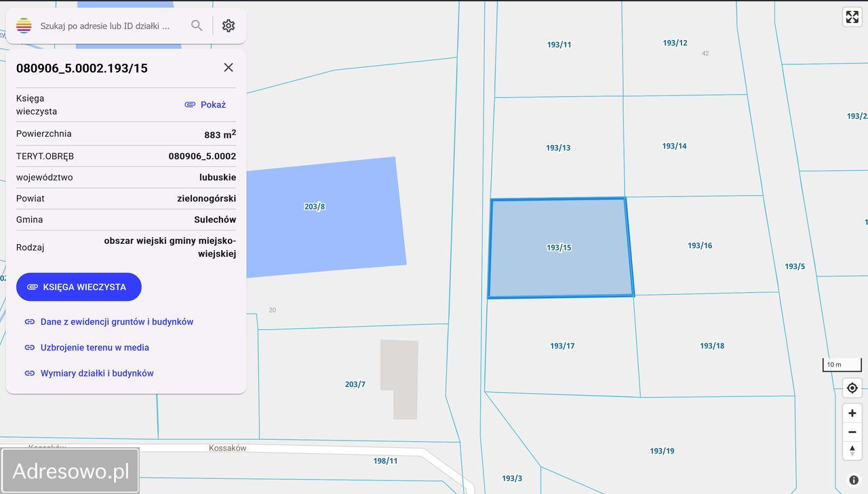Zoom out with the minus button

[852, 432]
